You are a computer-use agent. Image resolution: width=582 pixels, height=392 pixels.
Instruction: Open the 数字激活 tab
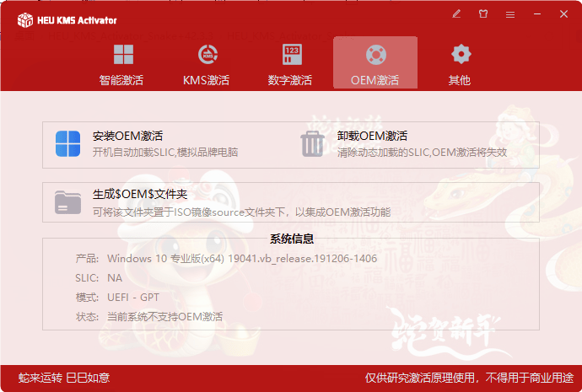click(290, 63)
